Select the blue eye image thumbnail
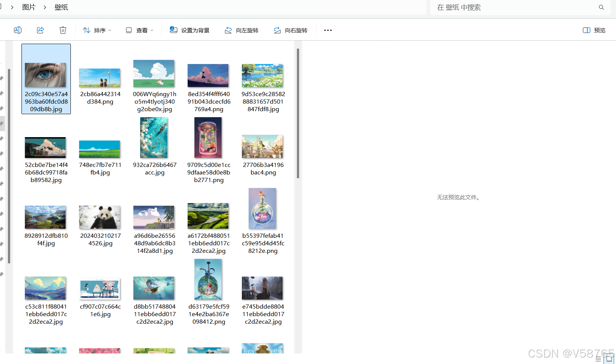616x364 pixels. 45,75
